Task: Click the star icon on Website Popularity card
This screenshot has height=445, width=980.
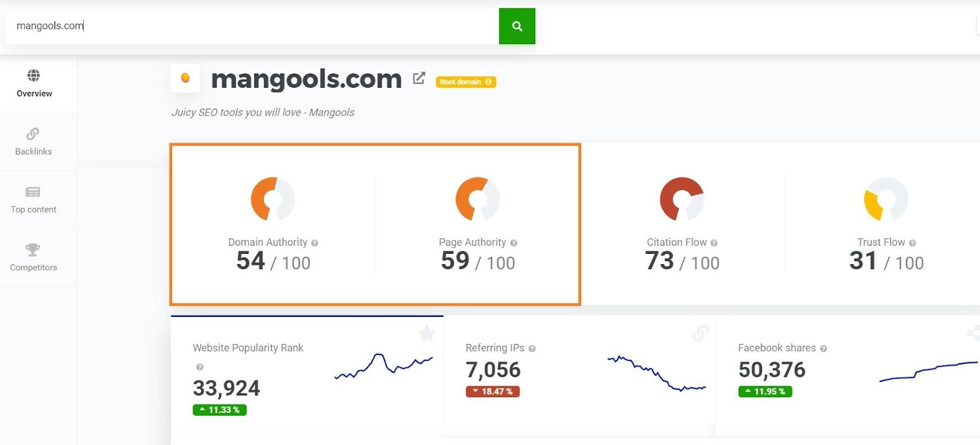Action: (x=427, y=333)
